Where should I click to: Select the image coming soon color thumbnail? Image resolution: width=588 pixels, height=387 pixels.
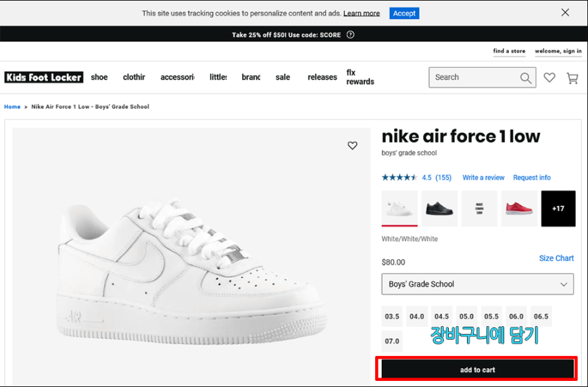479,208
